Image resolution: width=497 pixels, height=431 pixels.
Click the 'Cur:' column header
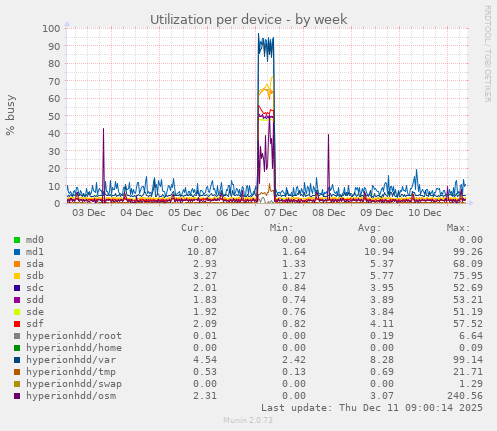click(193, 228)
